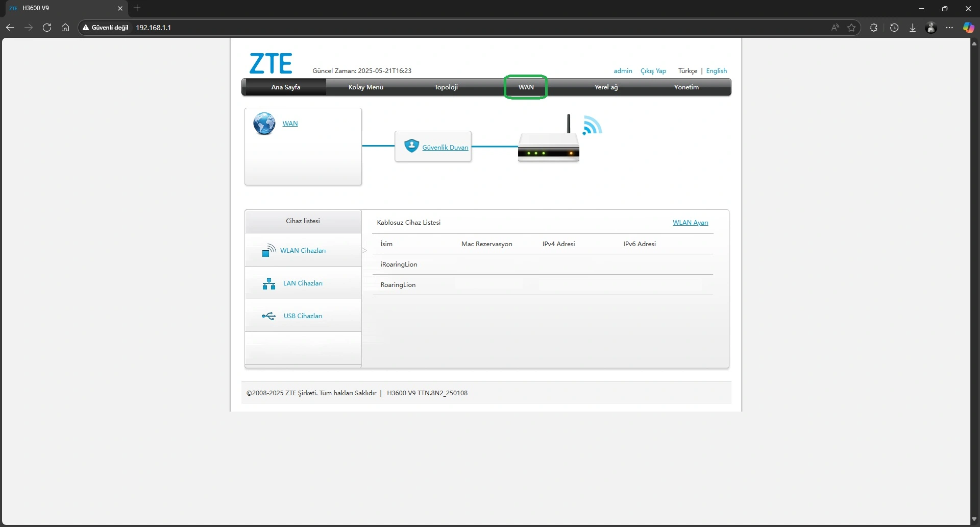980x527 pixels.
Task: Open the WLAN Ayarı link
Action: [690, 223]
